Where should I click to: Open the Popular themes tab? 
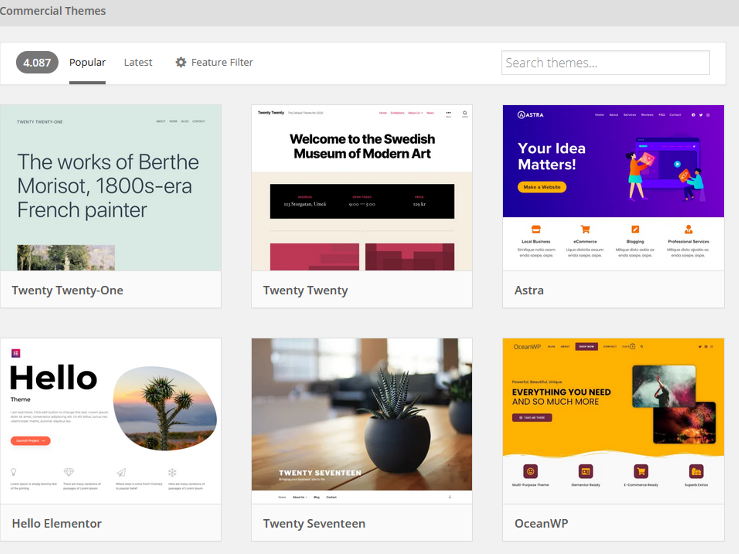tap(87, 62)
